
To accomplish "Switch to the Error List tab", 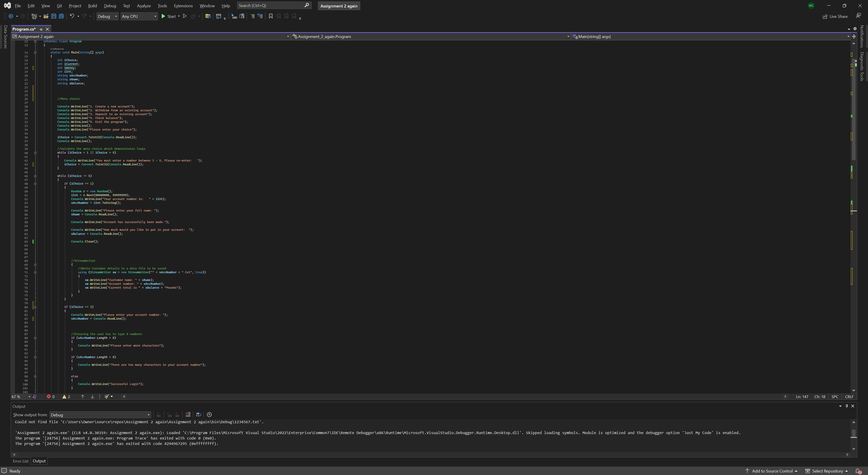I will [21, 461].
